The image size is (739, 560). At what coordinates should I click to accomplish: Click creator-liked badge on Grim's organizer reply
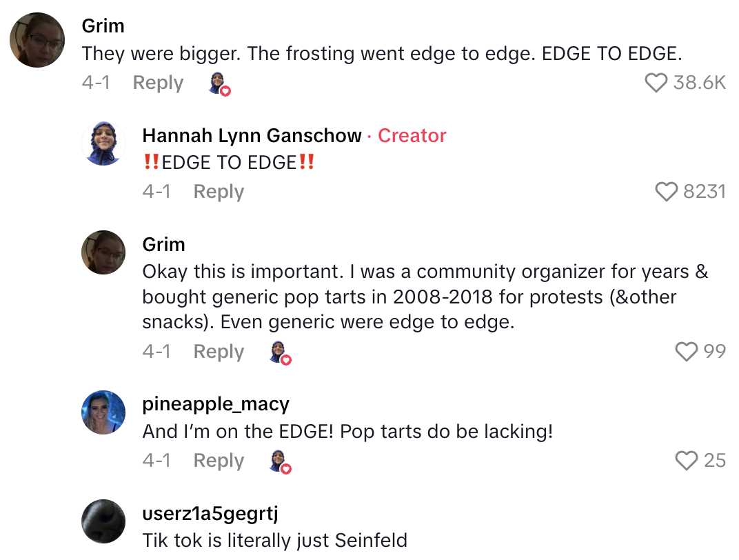[x=279, y=352]
